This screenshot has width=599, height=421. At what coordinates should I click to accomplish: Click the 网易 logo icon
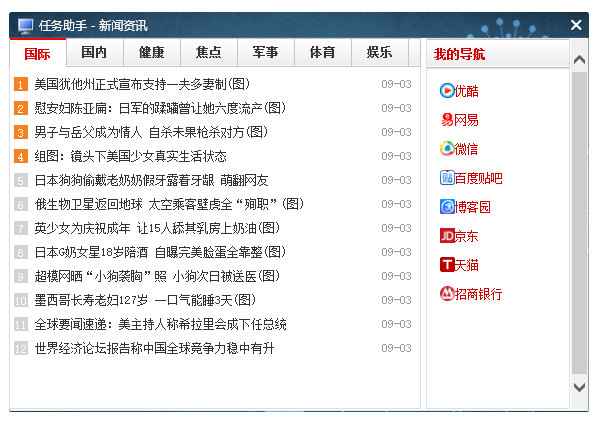tap(447, 120)
